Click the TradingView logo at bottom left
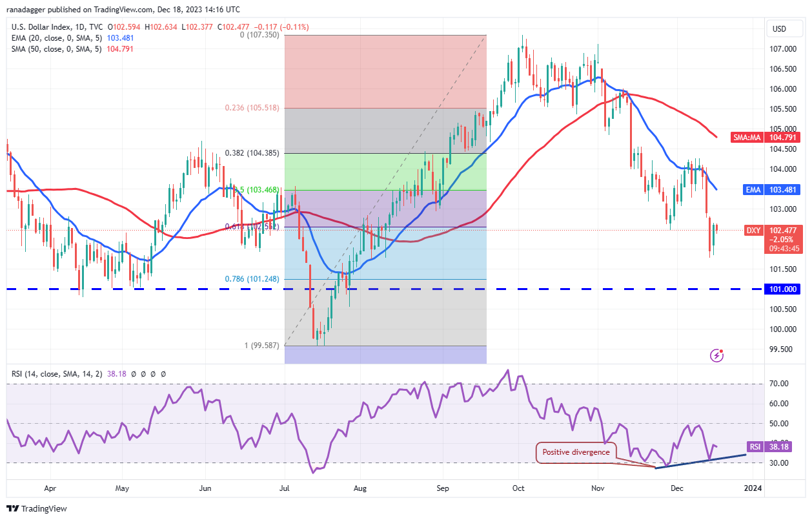 [x=37, y=508]
